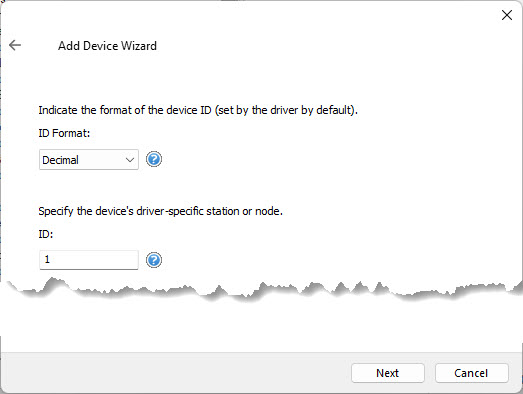523x394 pixels.
Task: Click the blue question mark beside ID box
Action: (x=154, y=260)
